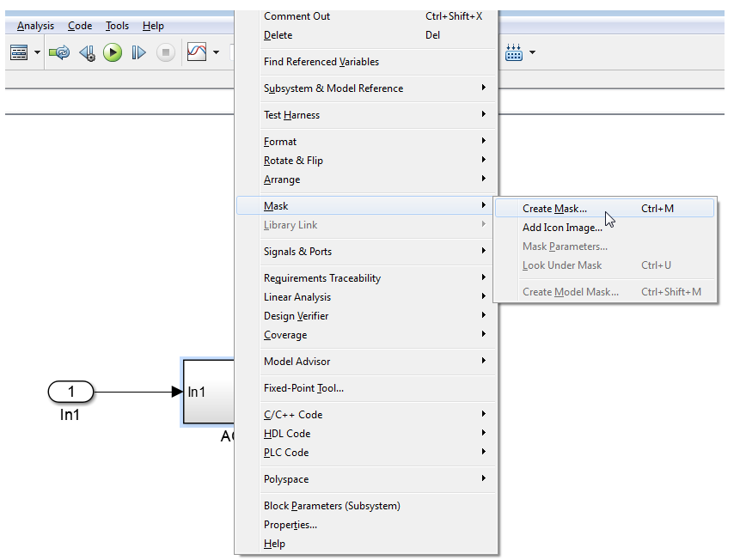Open Requirements Traceability submenu
This screenshot has width=740, height=560.
click(x=366, y=278)
